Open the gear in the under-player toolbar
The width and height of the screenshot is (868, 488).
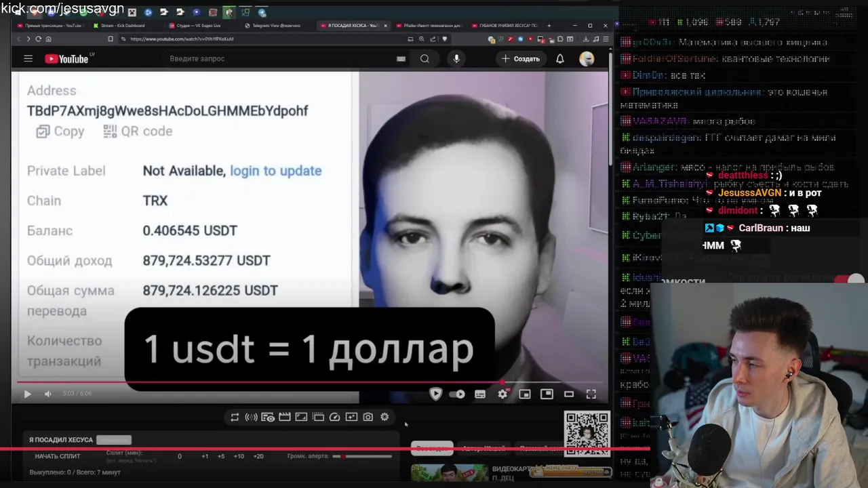pyautogui.click(x=384, y=418)
